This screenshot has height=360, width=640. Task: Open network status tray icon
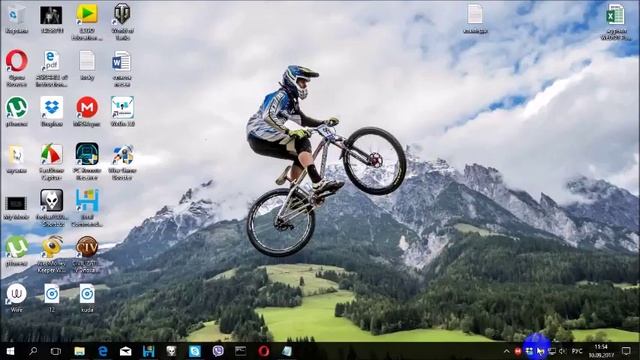pyautogui.click(x=552, y=351)
